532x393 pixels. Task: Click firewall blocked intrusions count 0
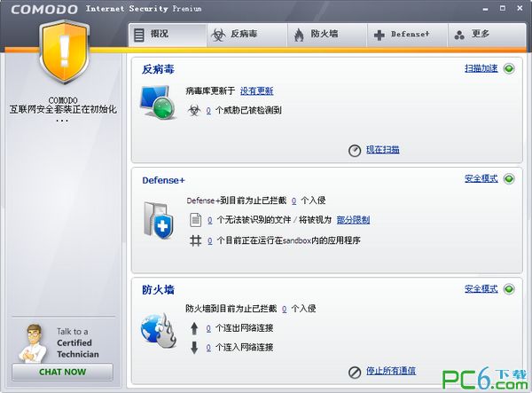285,310
